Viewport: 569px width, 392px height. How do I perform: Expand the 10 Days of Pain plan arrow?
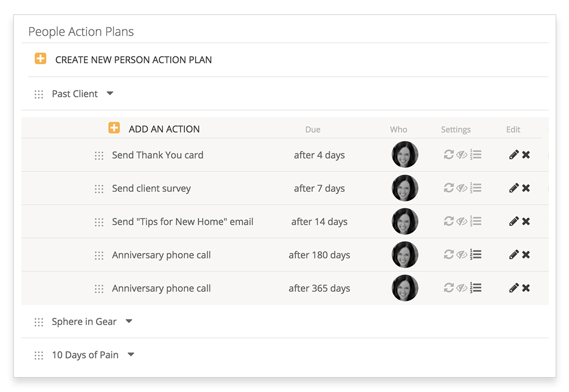coord(131,355)
